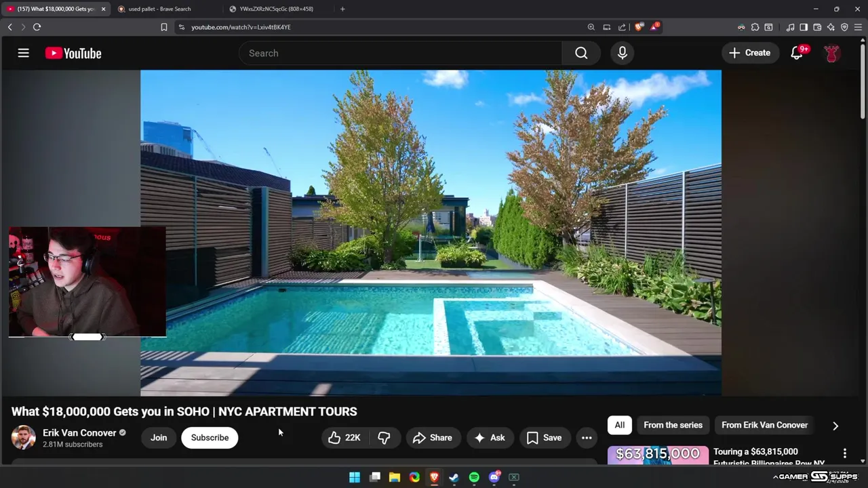Viewport: 868px width, 488px height.
Task: Share the video
Action: 432,438
